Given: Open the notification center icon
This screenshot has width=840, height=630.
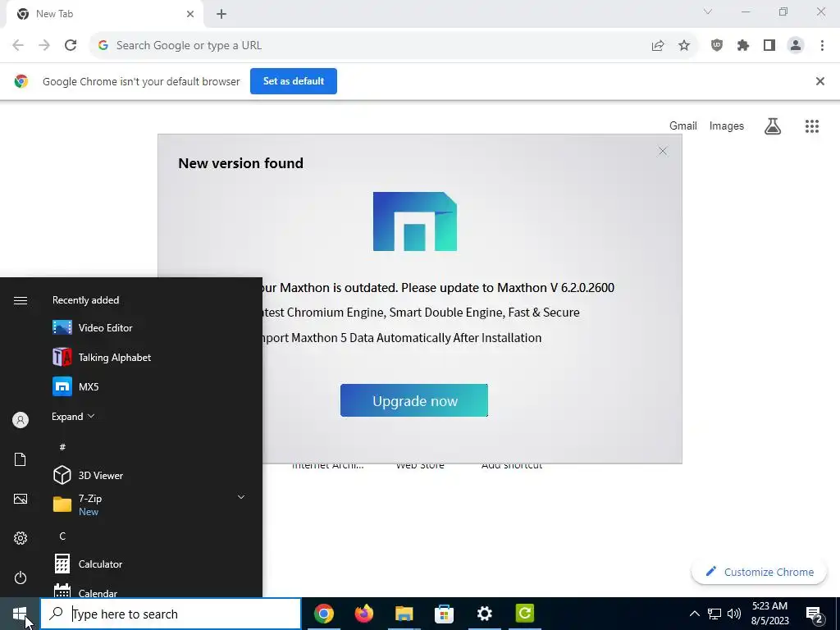Looking at the screenshot, I should click(x=815, y=614).
